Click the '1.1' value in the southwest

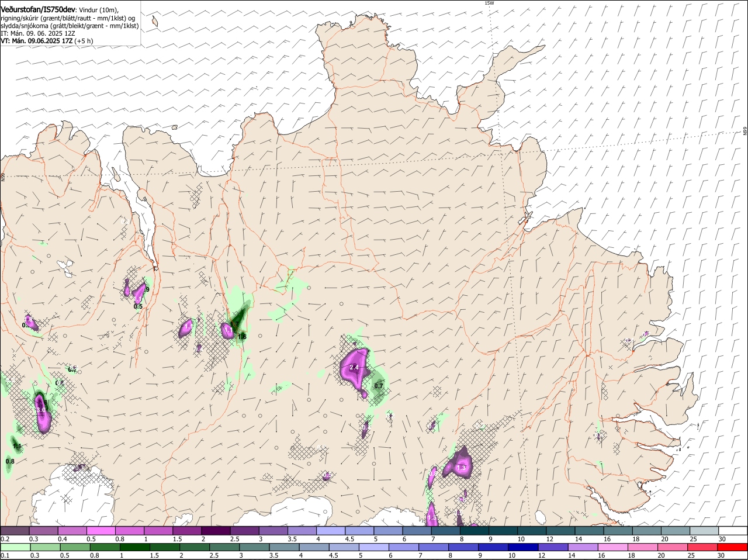click(x=18, y=447)
